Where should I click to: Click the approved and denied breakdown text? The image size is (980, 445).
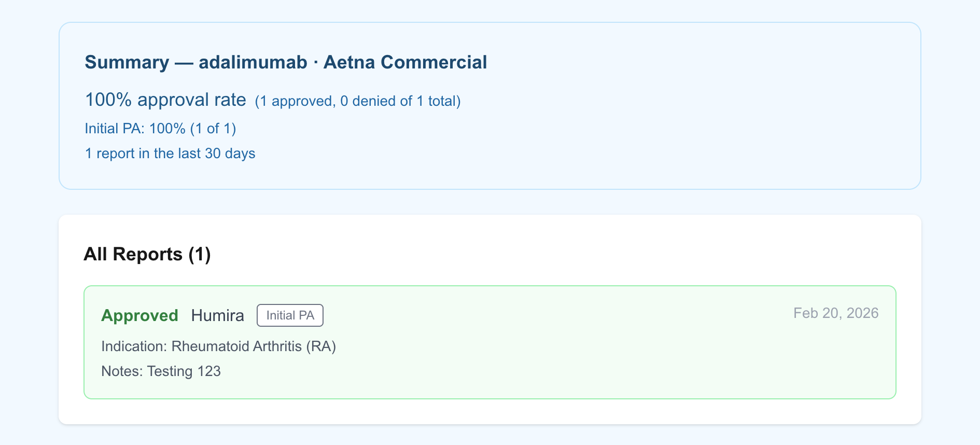tap(358, 101)
